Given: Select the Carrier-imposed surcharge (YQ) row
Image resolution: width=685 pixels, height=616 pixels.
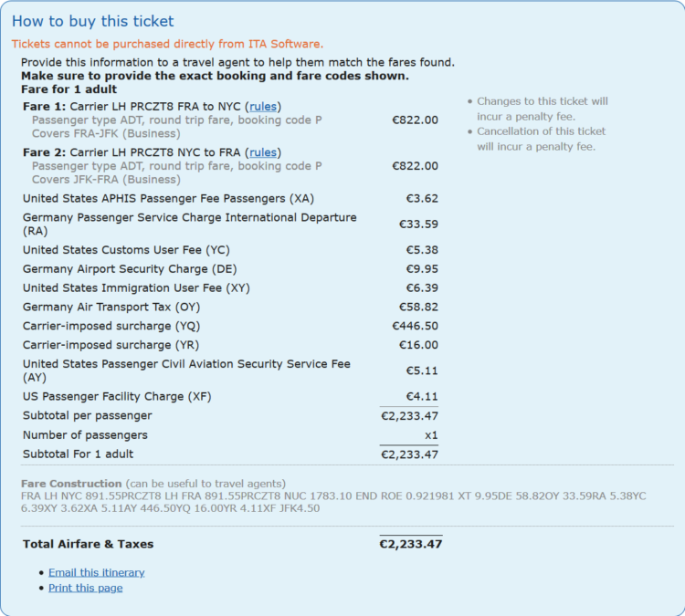Looking at the screenshot, I should pyautogui.click(x=230, y=326).
